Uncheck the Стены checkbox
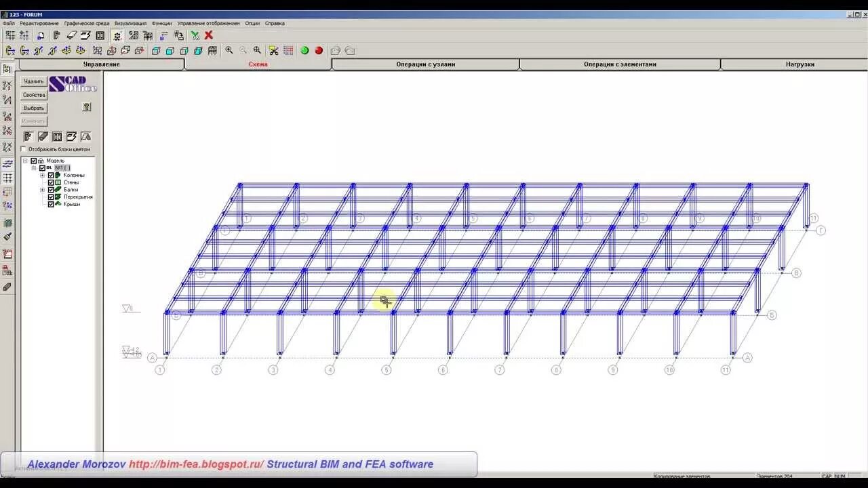Screen dimensions: 868x488 [x=51, y=182]
